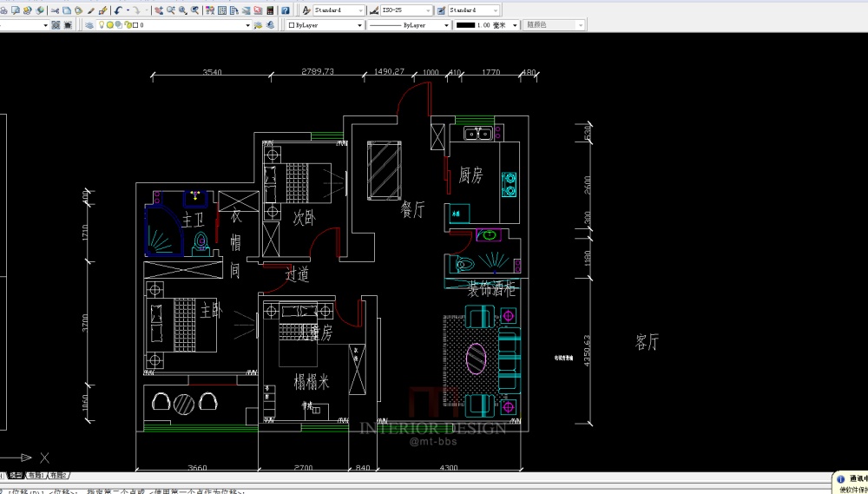Open the Layer Properties Manager icon
The height and width of the screenshot is (494, 868).
point(90,25)
